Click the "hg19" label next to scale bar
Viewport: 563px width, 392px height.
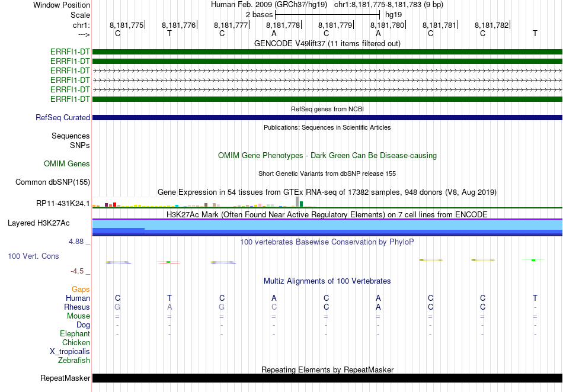393,15
